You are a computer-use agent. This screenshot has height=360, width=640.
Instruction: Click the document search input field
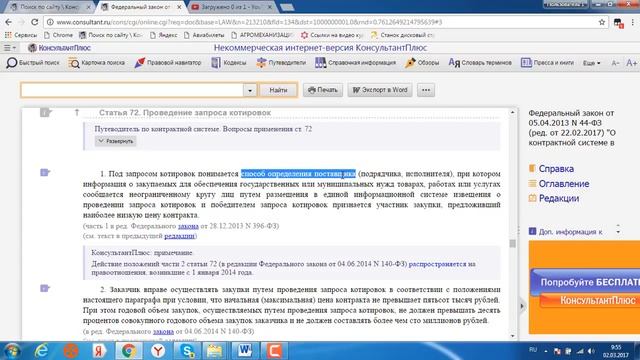click(x=132, y=90)
